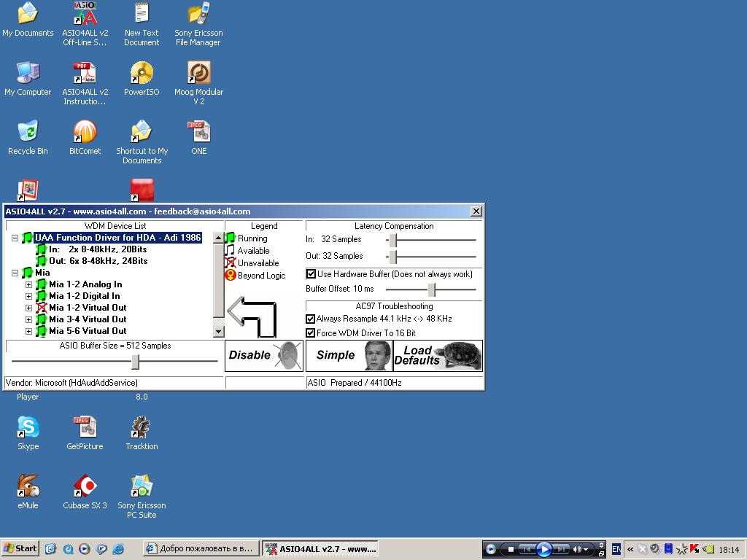Click the Buffer Offset slider handle
747x560 pixels.
[x=432, y=289]
